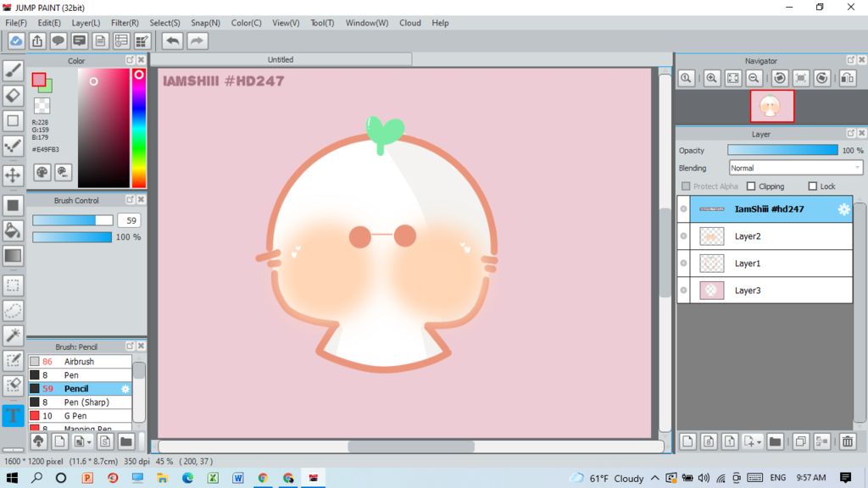Expand the add-layer dropdown arrow

(759, 442)
